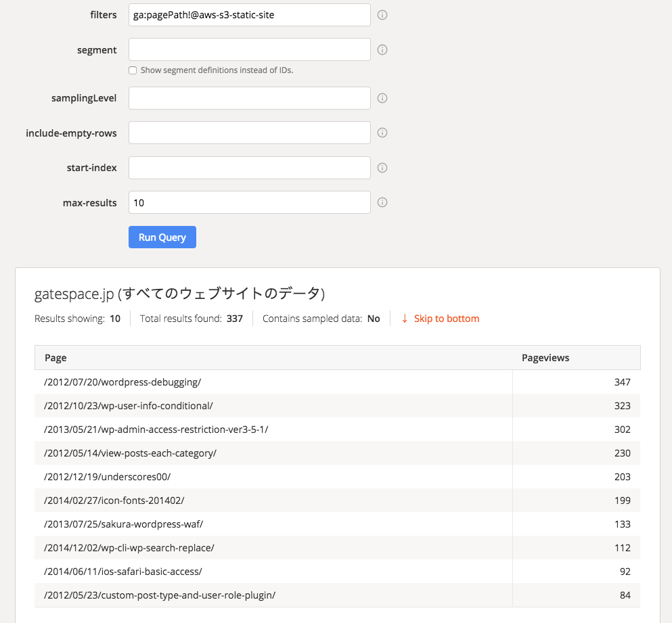The height and width of the screenshot is (623, 672).
Task: Click the Run Query button
Action: pyautogui.click(x=162, y=237)
